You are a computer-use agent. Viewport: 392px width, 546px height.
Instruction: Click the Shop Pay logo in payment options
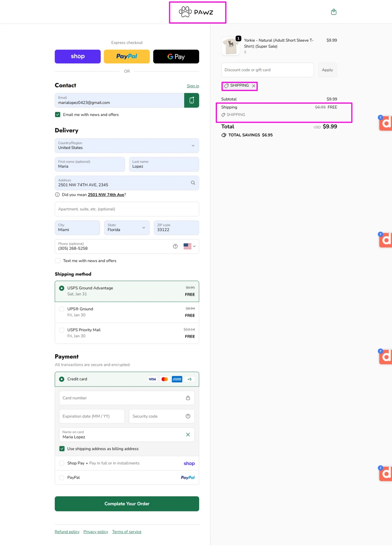coord(189,463)
